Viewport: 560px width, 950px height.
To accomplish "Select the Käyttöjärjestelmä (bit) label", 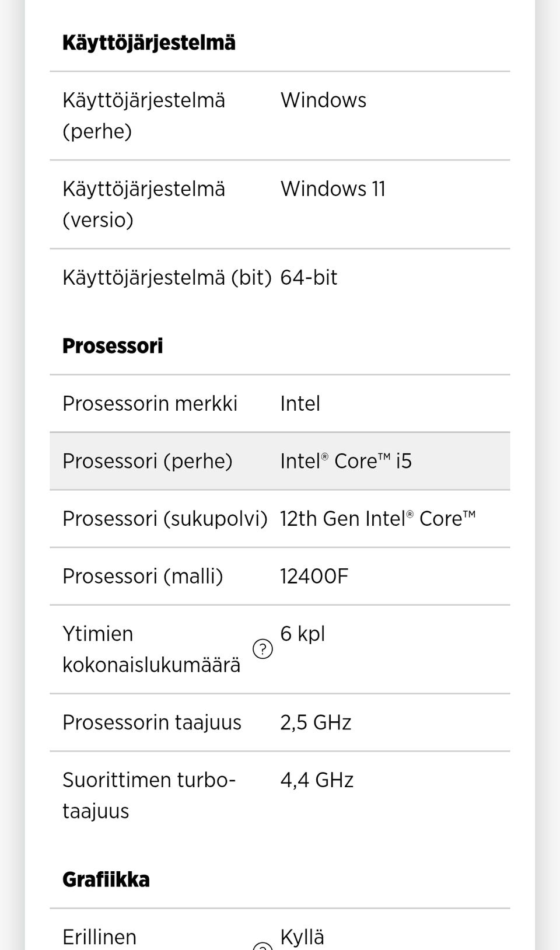I will coord(167,278).
